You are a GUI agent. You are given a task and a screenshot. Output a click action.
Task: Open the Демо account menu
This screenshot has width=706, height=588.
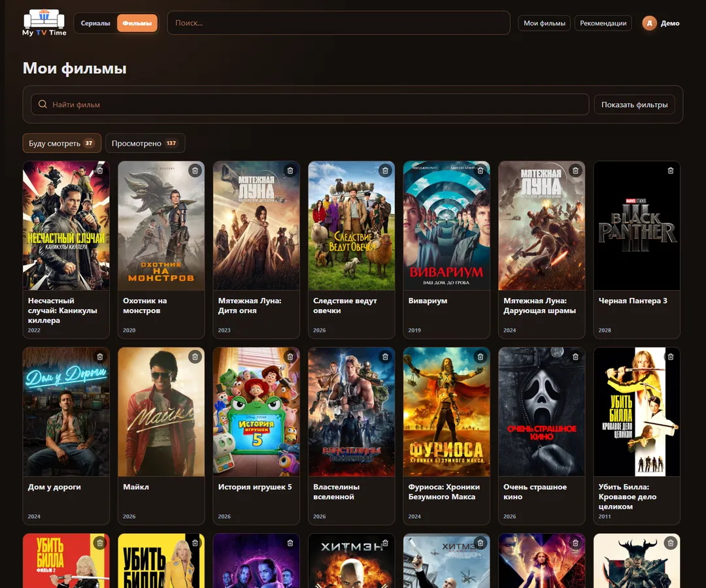tap(661, 23)
